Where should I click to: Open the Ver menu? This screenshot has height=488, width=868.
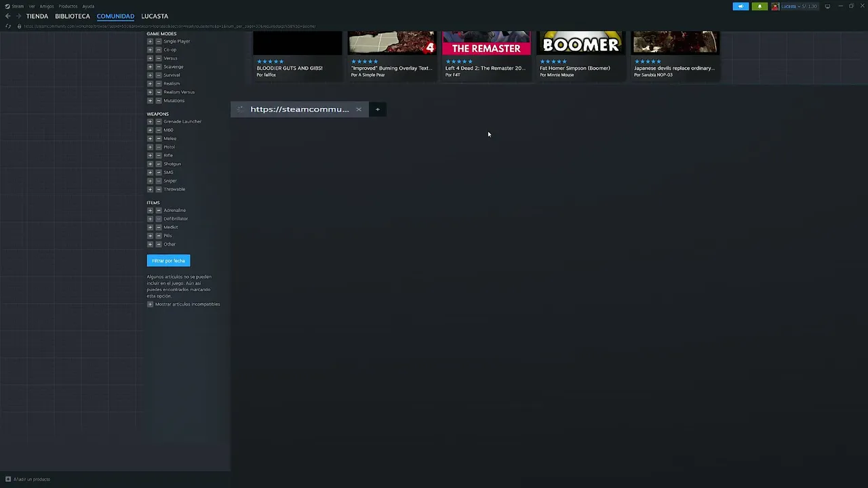coord(32,6)
